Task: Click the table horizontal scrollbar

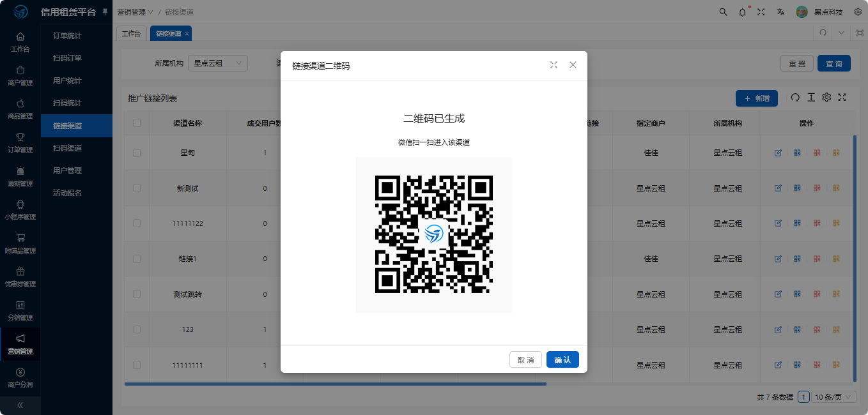Action: point(336,384)
